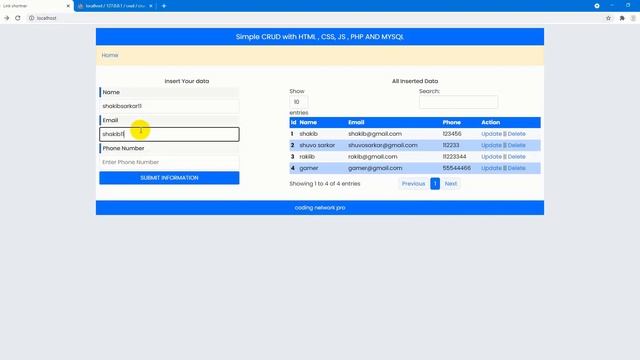Submit the form with SUBMIT INFORMATION
This screenshot has height=360, width=640.
[169, 178]
